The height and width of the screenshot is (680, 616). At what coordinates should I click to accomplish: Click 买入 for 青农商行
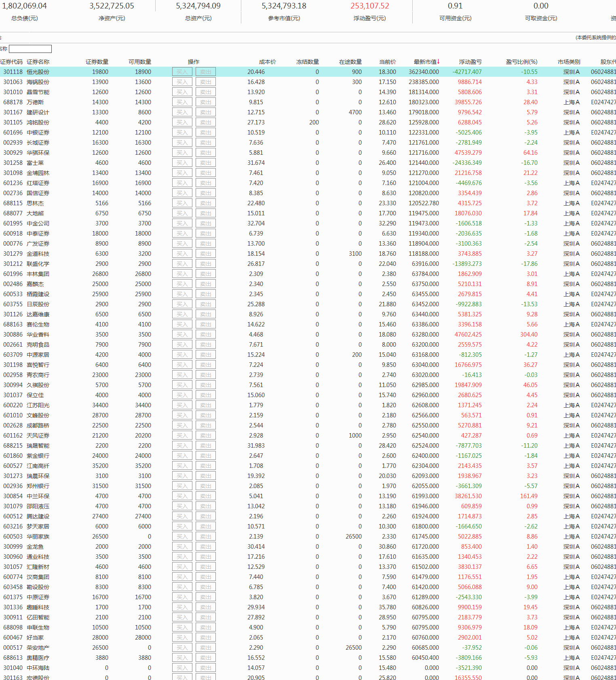[182, 375]
